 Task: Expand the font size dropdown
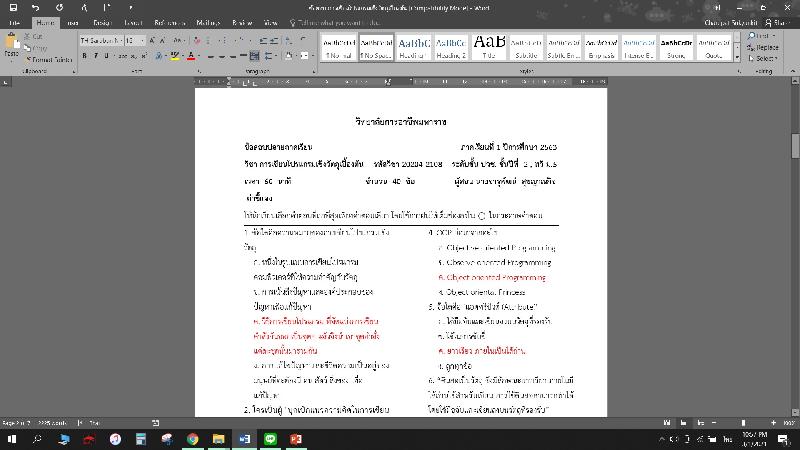coord(143,41)
